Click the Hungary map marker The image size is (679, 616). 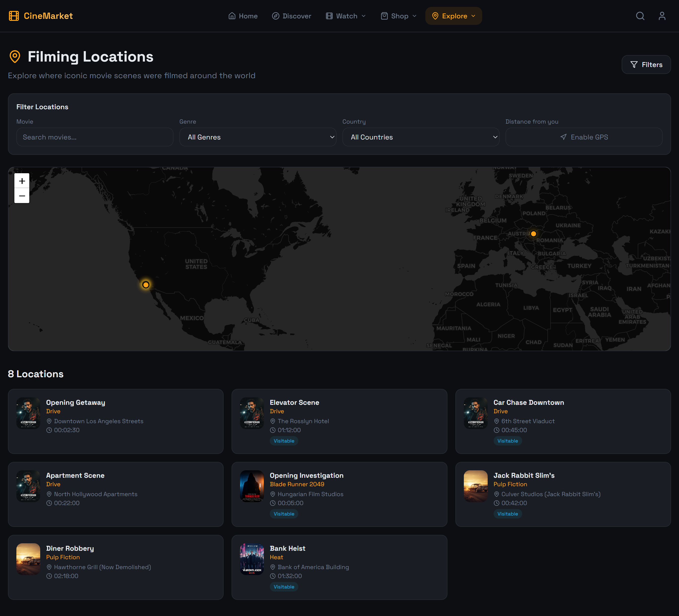pyautogui.click(x=534, y=234)
